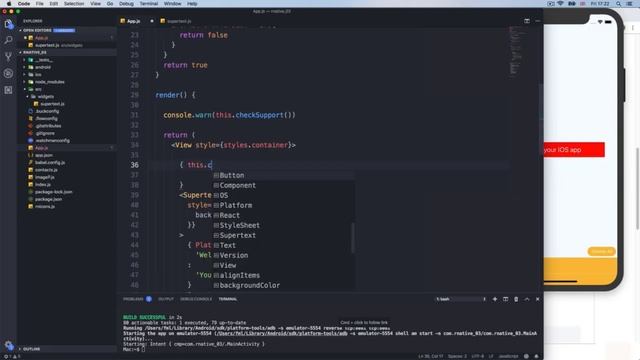This screenshot has width=640, height=360.
Task: Add a new terminal with plus icon
Action: click(x=495, y=299)
